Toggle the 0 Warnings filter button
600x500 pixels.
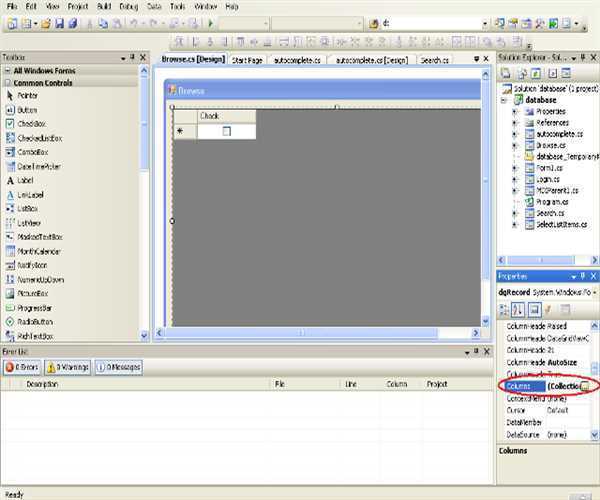click(67, 367)
